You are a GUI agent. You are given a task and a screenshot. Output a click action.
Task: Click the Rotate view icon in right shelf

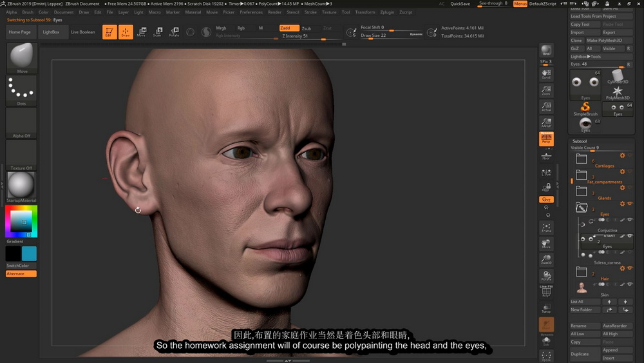546,276
